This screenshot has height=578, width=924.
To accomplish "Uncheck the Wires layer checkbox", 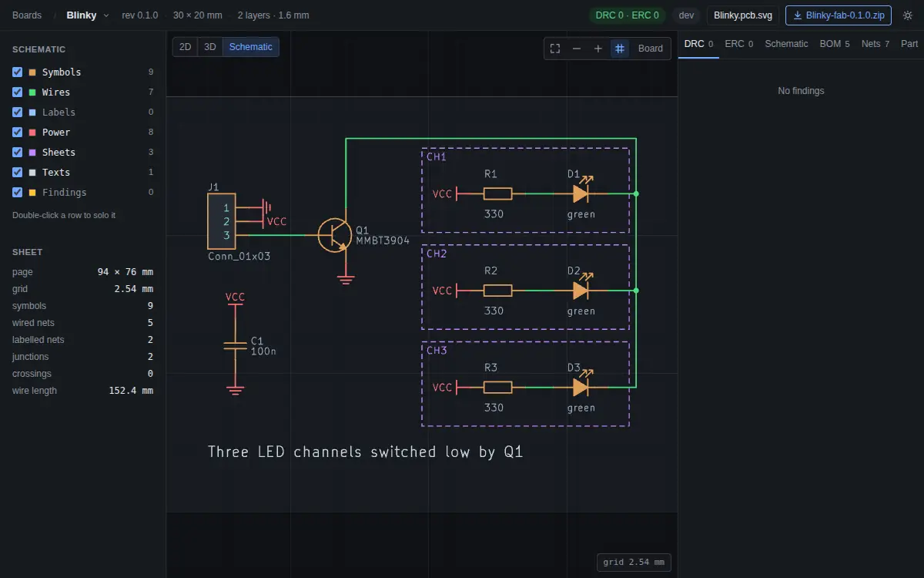I will pyautogui.click(x=17, y=92).
